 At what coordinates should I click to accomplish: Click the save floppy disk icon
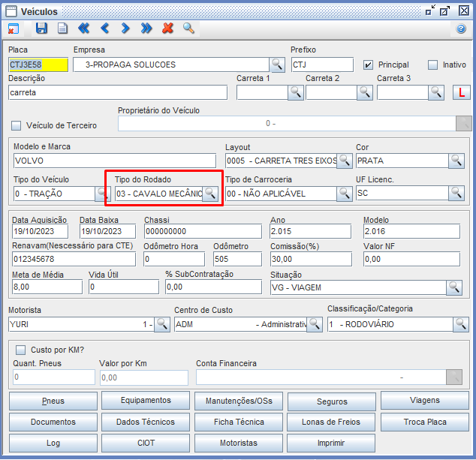pos(41,29)
